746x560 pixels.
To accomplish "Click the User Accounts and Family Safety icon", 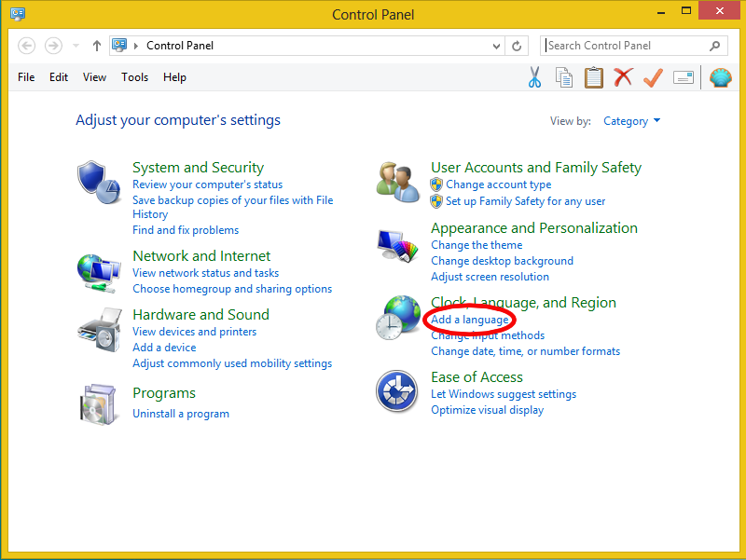I will pyautogui.click(x=397, y=178).
